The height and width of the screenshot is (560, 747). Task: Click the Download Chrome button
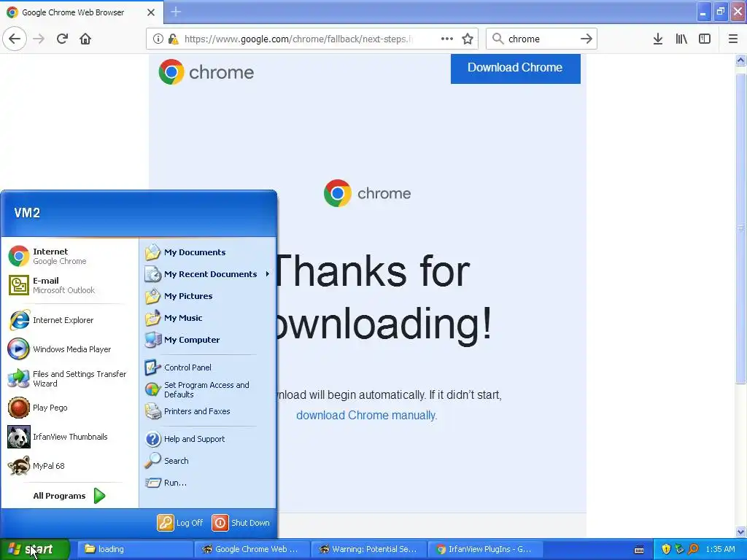516,68
